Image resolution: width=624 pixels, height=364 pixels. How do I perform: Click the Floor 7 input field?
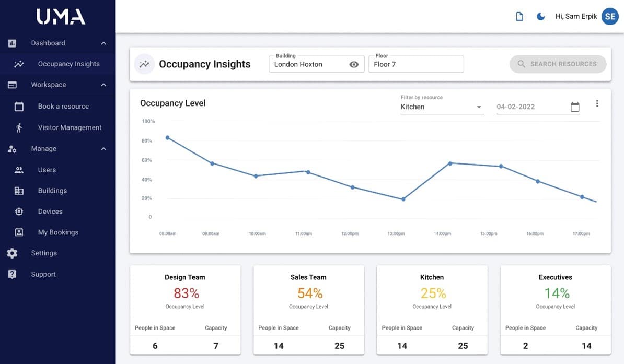[x=416, y=64]
